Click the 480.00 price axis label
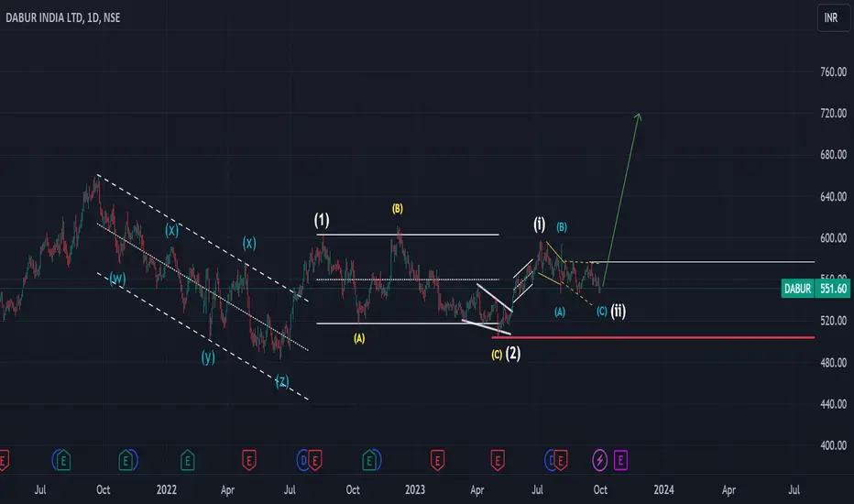 833,362
